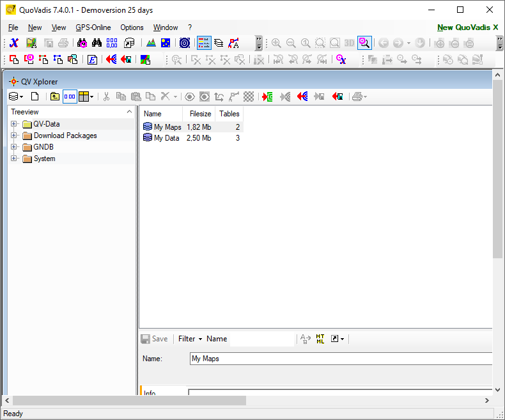Open the Window menu
This screenshot has height=420, width=505.
[165, 27]
